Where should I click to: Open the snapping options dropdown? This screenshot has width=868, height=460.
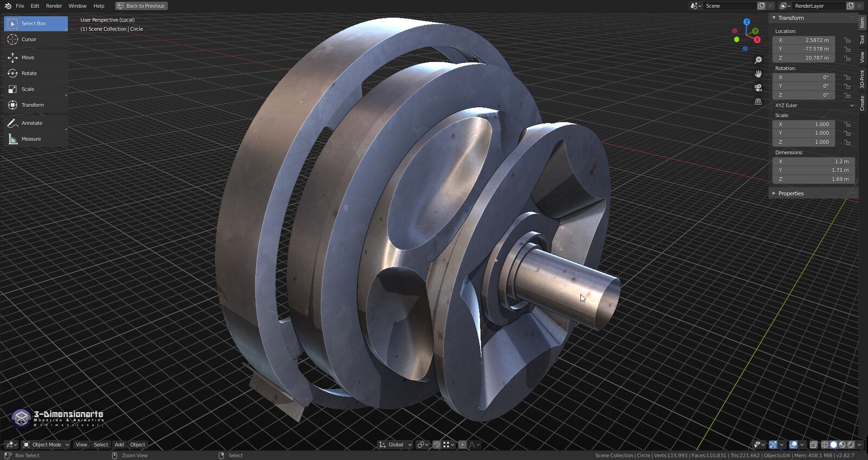pos(448,444)
